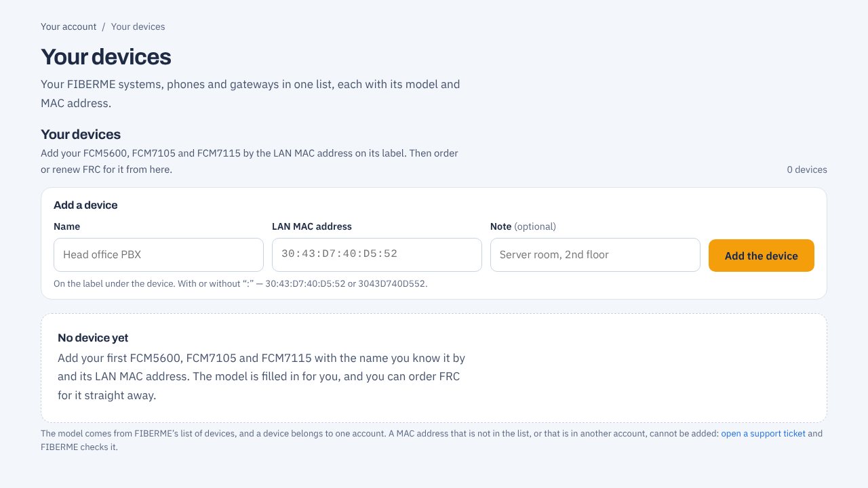Follow the 'open a support ticket' link

click(x=763, y=434)
